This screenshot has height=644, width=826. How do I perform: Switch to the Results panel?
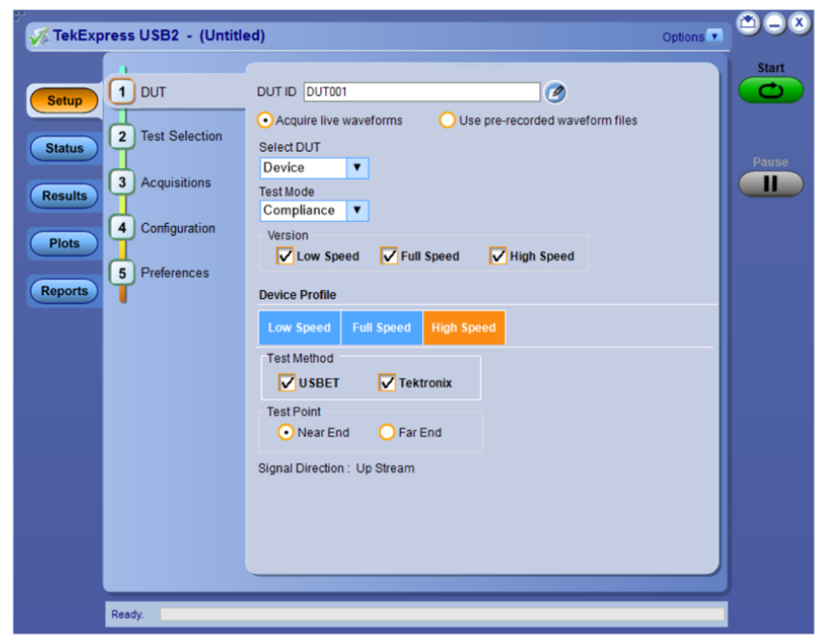tap(64, 196)
